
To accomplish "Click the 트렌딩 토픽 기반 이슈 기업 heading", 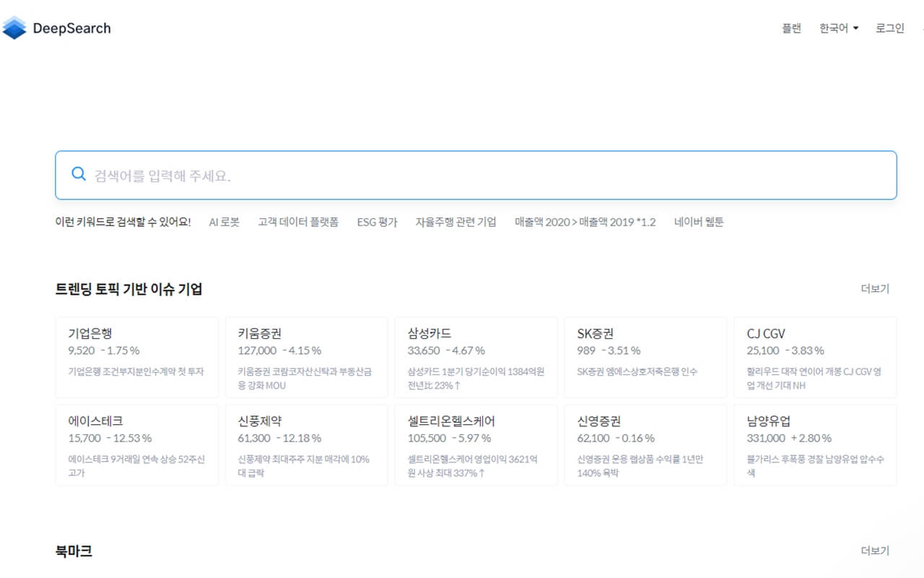I will click(128, 289).
